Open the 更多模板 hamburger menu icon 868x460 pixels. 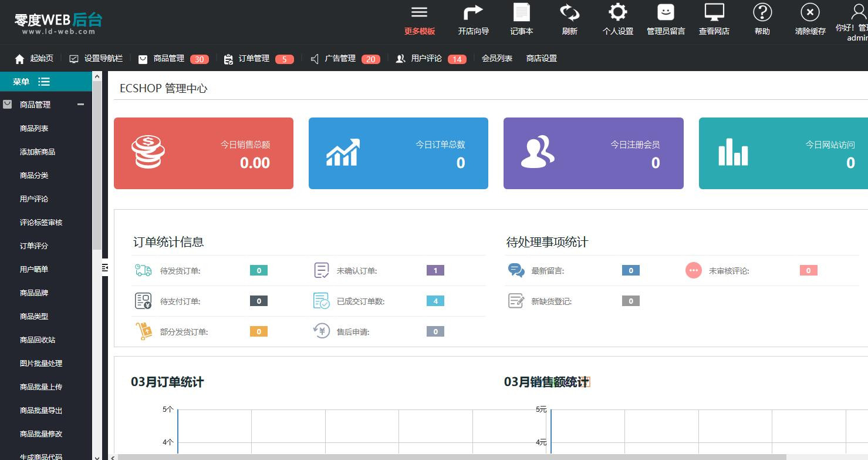419,12
